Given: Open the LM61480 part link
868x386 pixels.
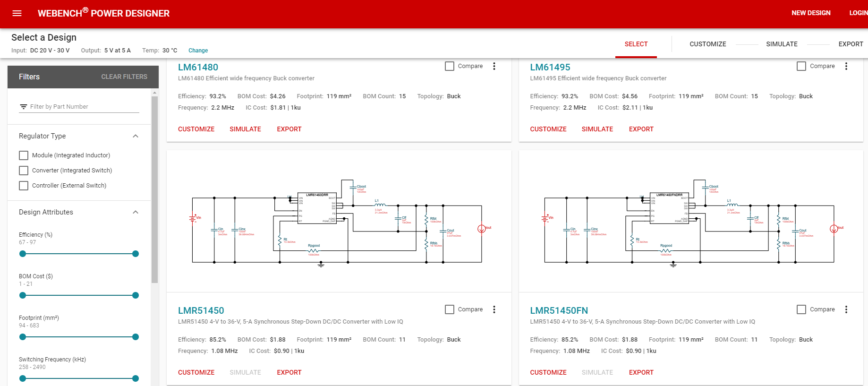Looking at the screenshot, I should point(198,67).
